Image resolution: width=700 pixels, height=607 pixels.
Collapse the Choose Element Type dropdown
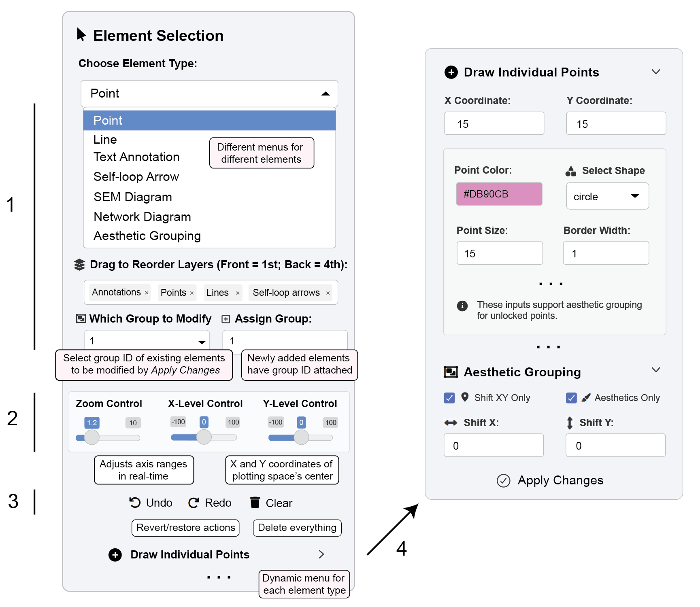[x=326, y=94]
